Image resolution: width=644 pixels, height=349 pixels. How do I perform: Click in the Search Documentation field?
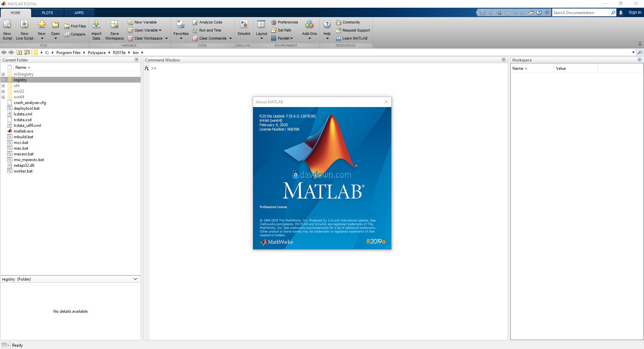click(582, 13)
